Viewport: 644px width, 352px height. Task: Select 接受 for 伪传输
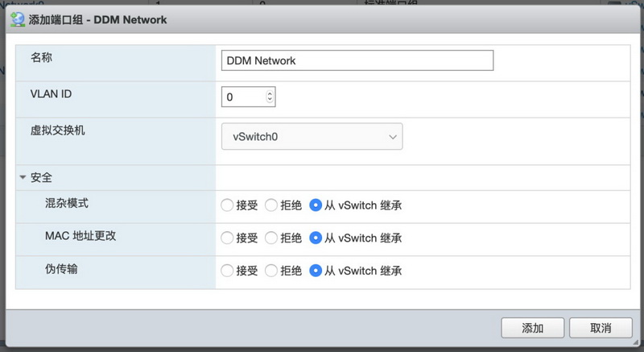(x=228, y=271)
